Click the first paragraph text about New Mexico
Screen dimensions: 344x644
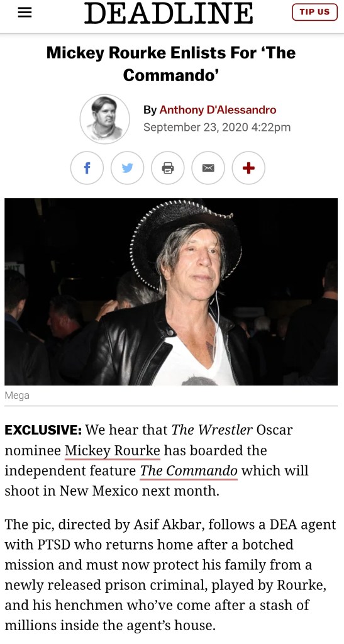157,461
